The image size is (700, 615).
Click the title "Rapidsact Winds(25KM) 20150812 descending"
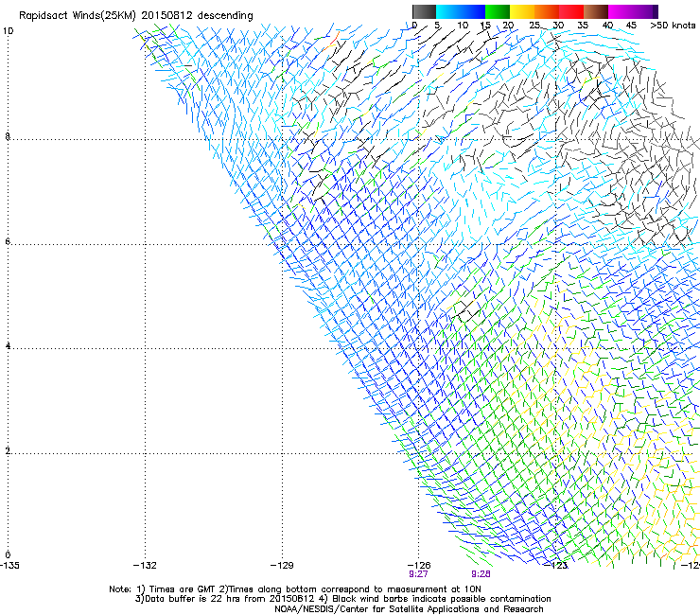coord(135,15)
